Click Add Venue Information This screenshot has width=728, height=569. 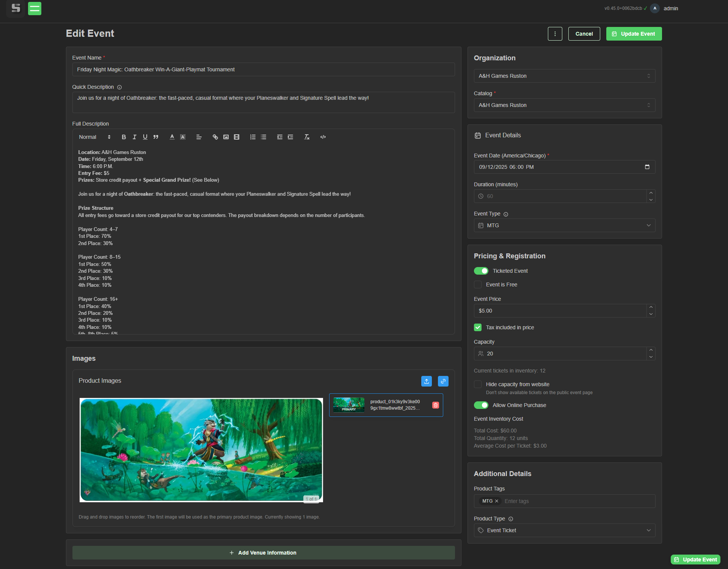[x=263, y=553]
